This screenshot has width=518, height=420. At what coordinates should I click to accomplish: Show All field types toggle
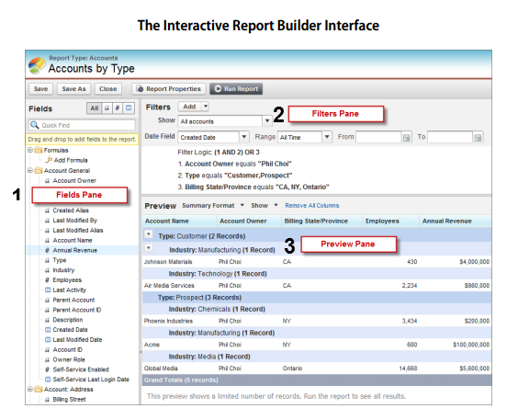coord(95,108)
